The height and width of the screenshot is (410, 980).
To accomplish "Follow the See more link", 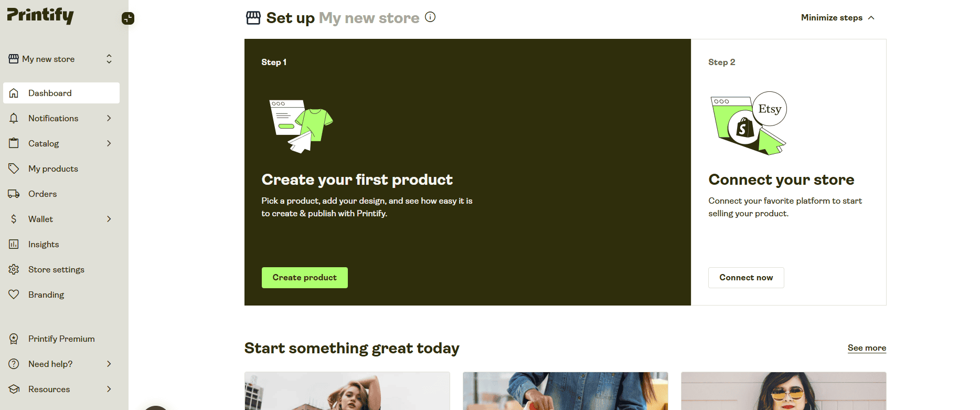I will tap(867, 348).
